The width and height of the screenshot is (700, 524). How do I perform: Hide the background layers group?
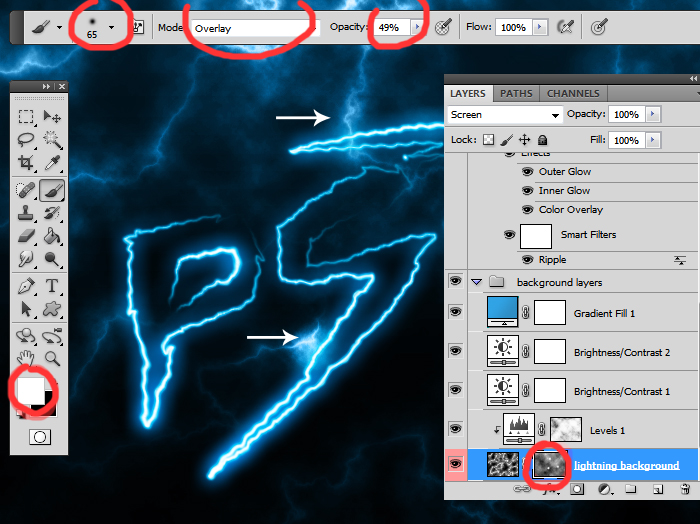(x=455, y=281)
